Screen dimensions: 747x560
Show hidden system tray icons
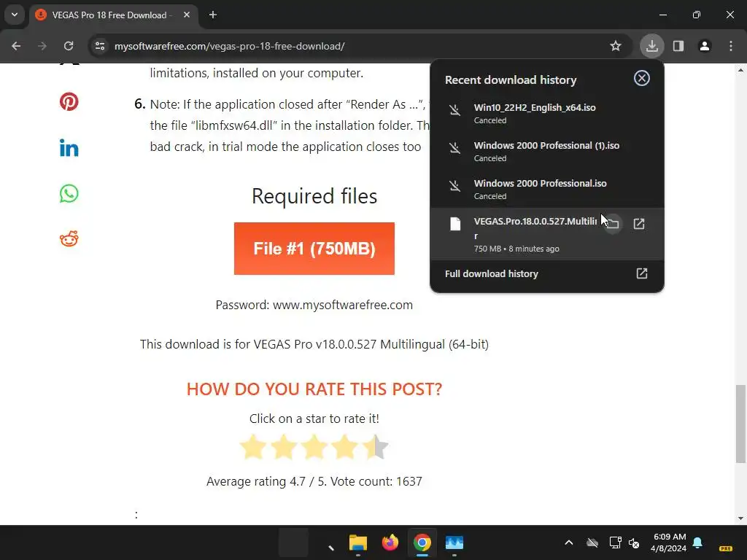pos(569,542)
